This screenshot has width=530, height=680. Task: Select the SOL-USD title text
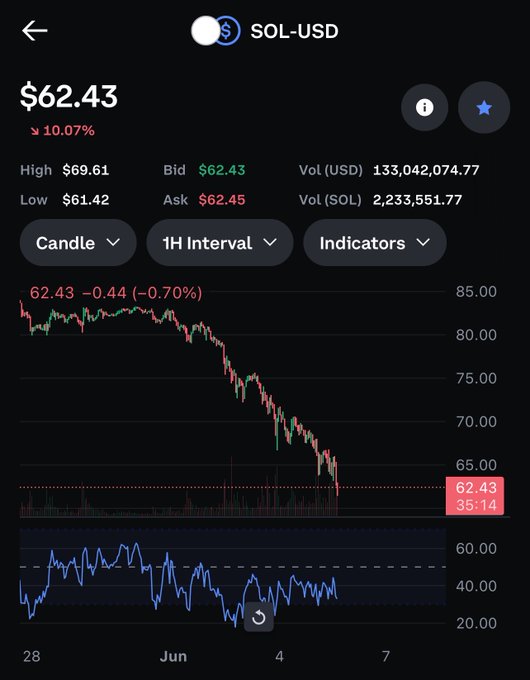tap(294, 31)
